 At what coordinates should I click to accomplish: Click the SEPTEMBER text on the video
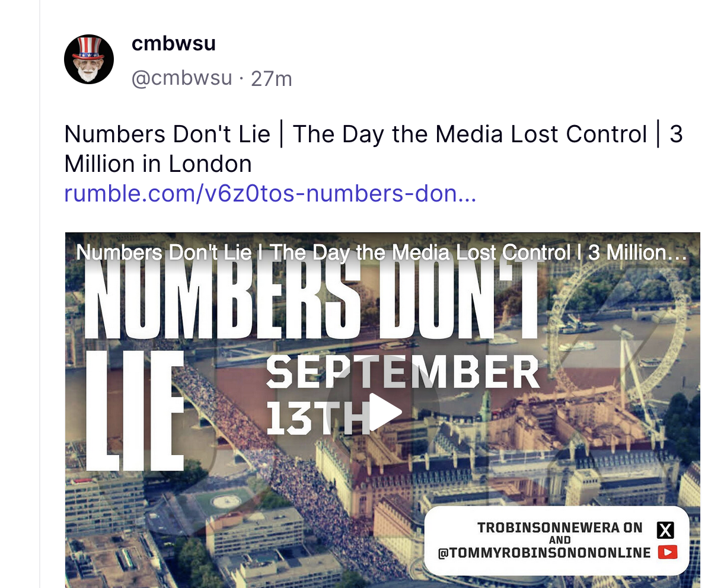[403, 372]
